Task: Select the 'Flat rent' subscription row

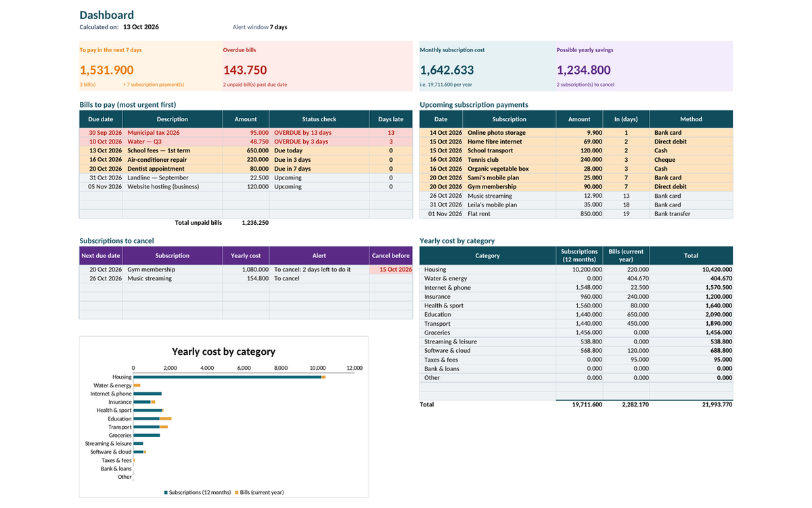Action: coord(576,213)
